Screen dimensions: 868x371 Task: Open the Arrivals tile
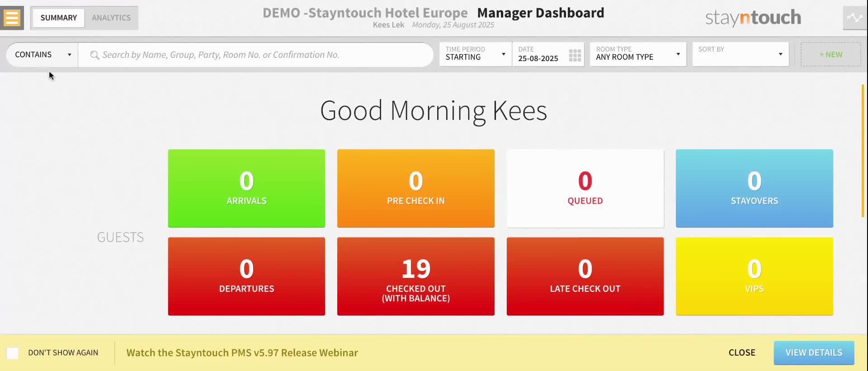tap(246, 188)
